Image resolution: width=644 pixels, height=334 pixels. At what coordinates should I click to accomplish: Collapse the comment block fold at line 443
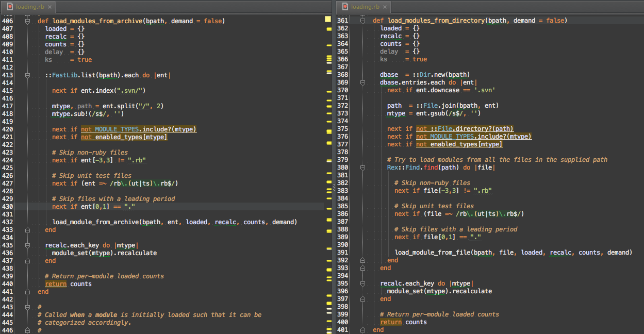coord(27,307)
